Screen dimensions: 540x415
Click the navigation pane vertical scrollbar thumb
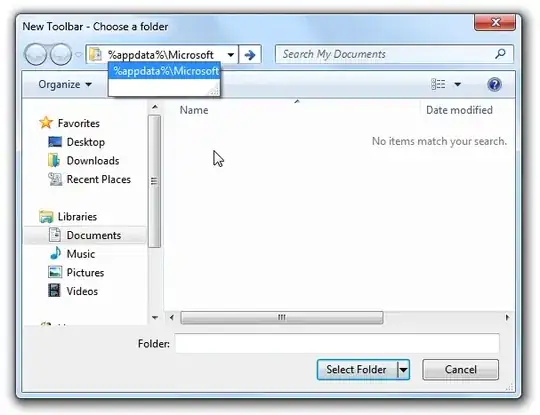coord(154,181)
